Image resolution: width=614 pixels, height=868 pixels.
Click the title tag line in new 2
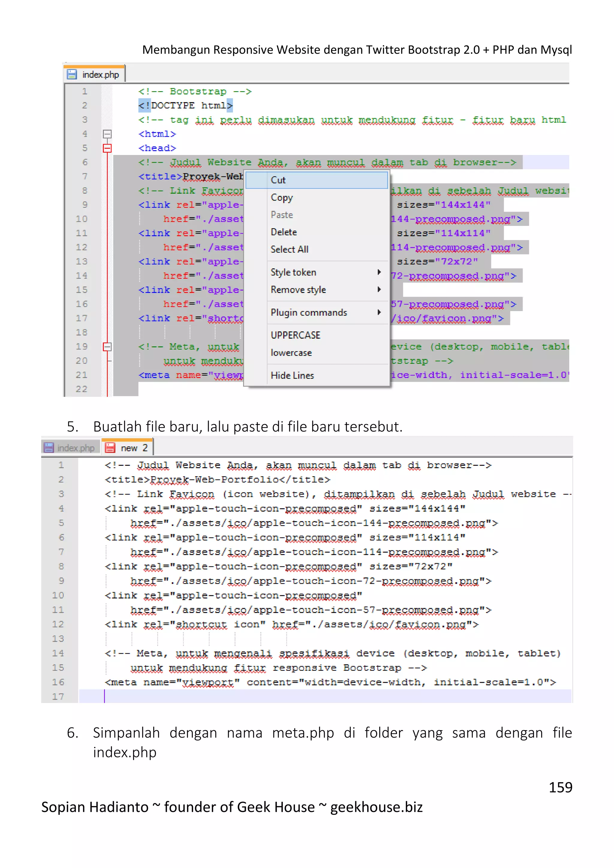[217, 479]
